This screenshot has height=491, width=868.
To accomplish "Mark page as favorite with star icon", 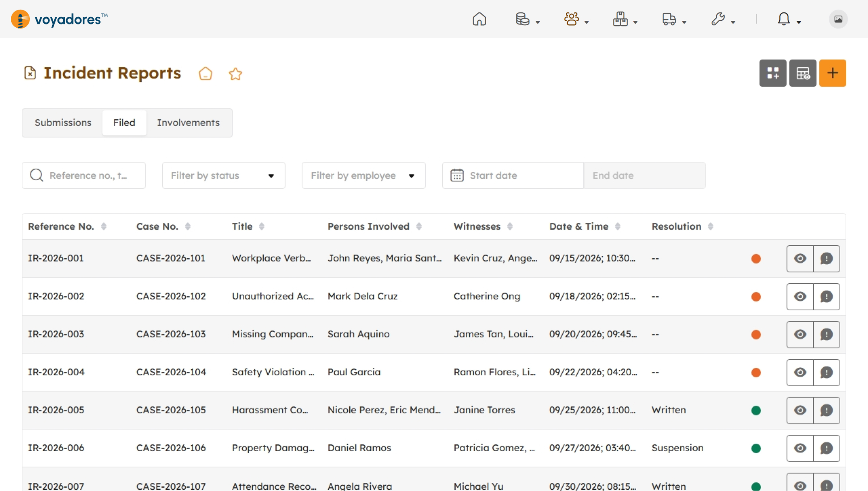I will pyautogui.click(x=235, y=73).
